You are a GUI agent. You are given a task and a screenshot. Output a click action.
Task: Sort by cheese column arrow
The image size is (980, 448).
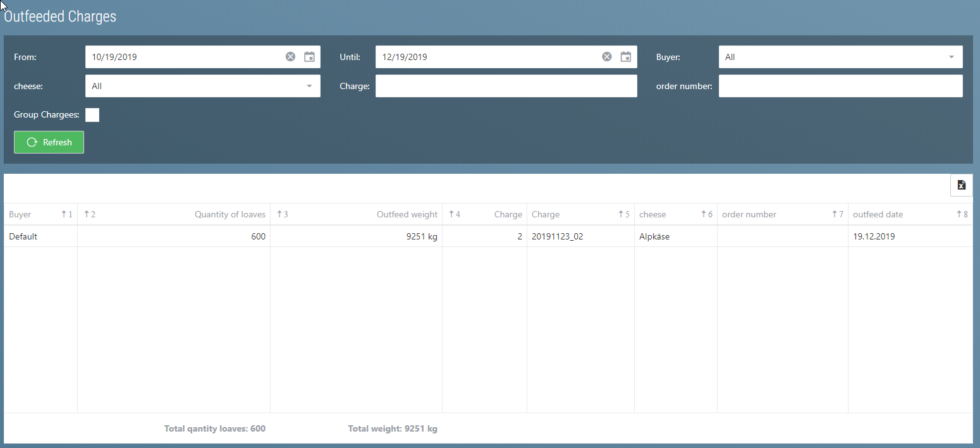tap(704, 214)
